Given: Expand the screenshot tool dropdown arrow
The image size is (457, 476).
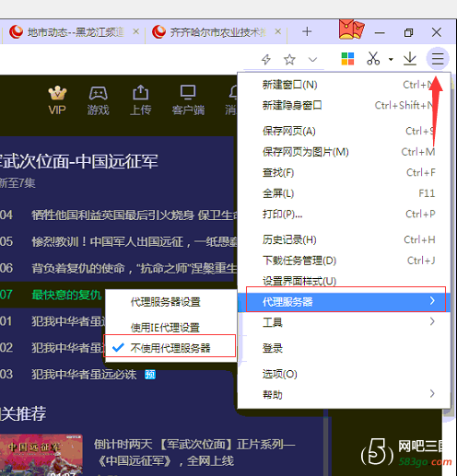Looking at the screenshot, I should [x=391, y=59].
